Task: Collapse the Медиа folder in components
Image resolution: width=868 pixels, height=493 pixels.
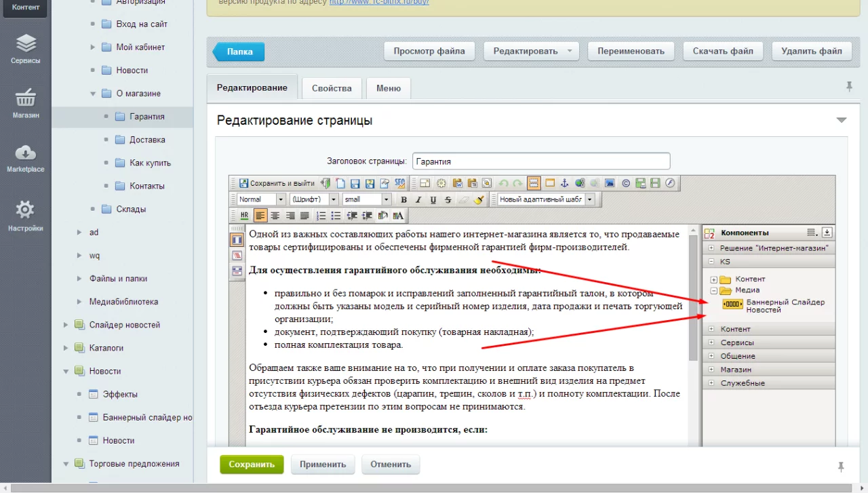Action: [713, 290]
